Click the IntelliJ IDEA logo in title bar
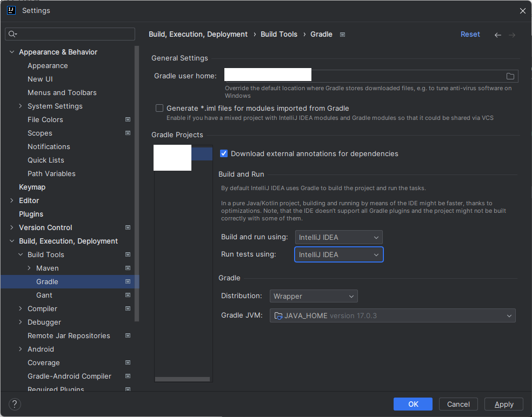Screen dimensions: 532x417 (x=11, y=10)
